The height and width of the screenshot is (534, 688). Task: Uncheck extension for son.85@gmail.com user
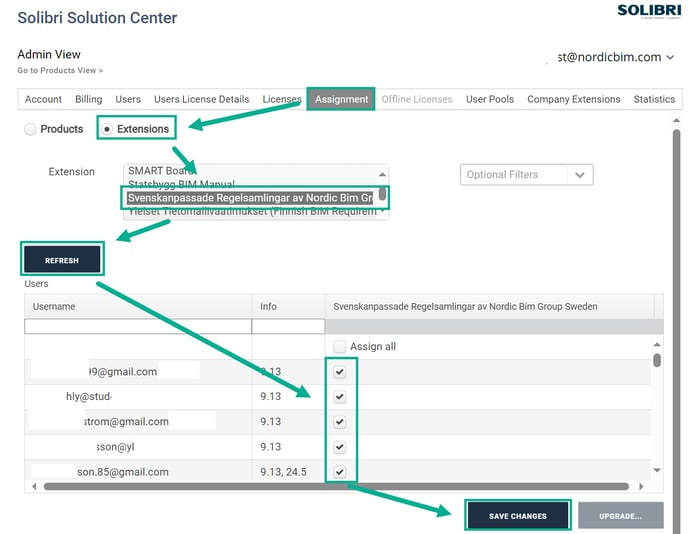339,472
